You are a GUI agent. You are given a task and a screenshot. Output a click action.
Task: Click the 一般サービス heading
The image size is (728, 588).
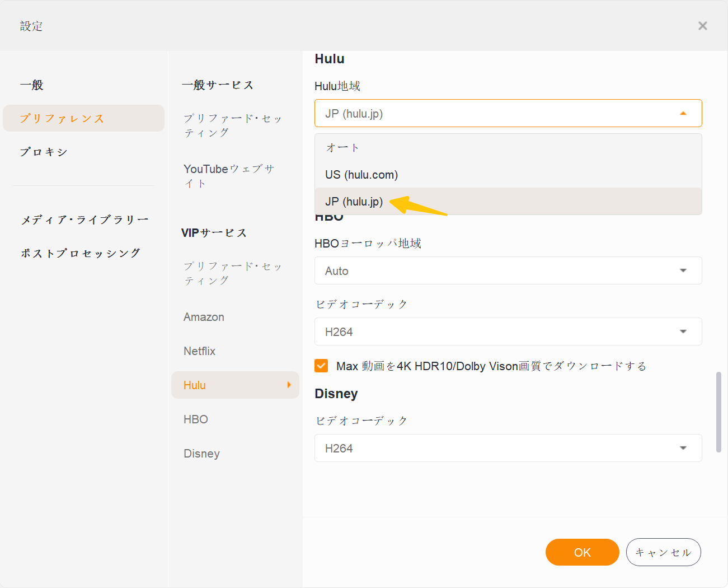pos(218,85)
